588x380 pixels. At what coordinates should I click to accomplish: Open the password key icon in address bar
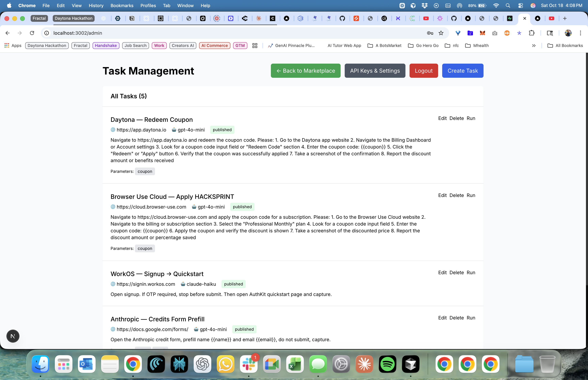point(430,33)
